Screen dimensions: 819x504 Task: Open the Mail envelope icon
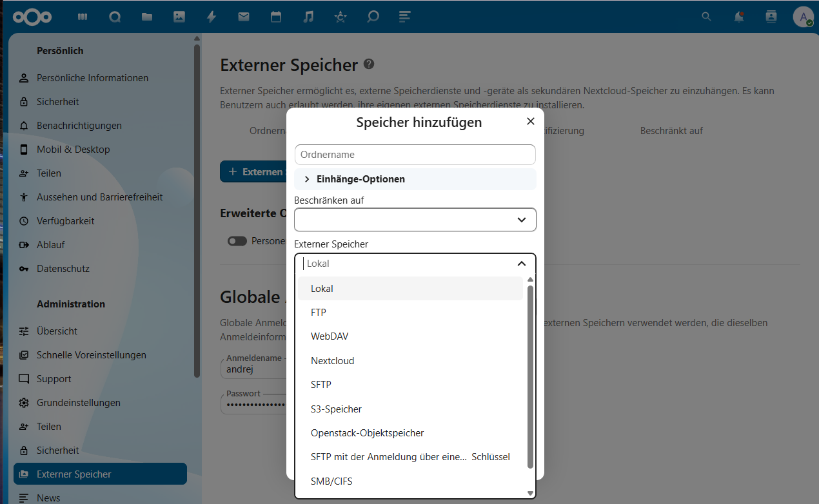coord(244,17)
